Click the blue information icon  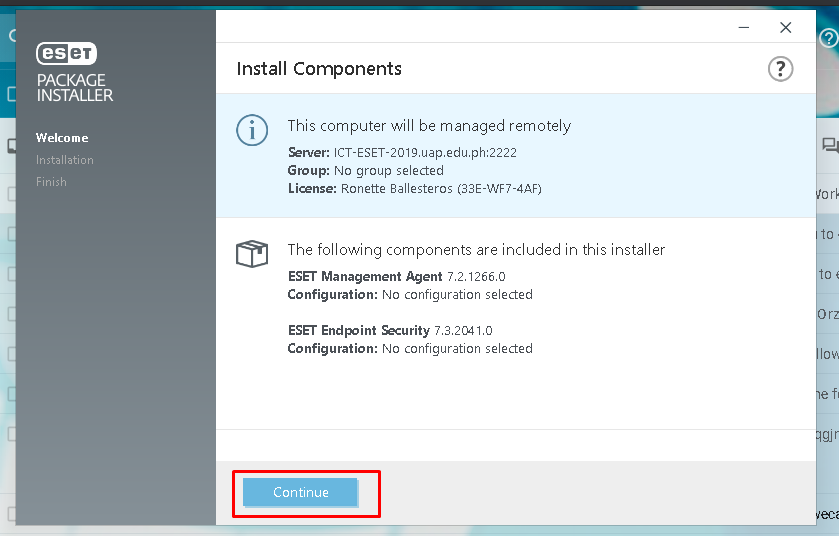point(252,130)
